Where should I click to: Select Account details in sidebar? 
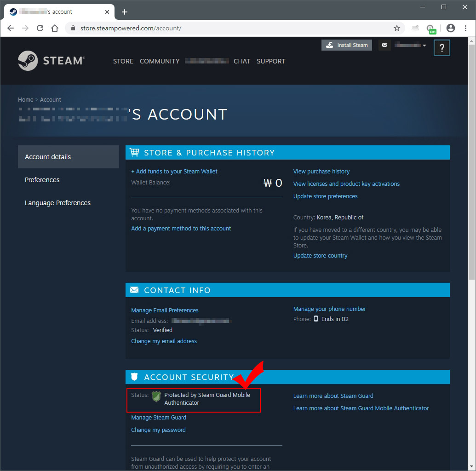[x=69, y=157]
